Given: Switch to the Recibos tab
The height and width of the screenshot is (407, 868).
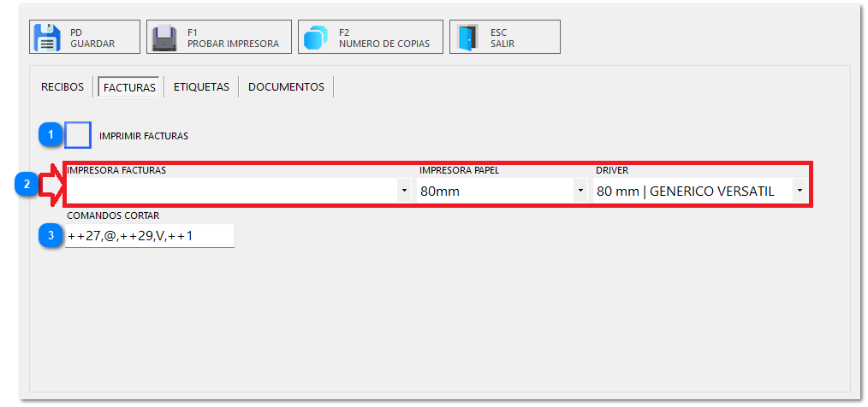Looking at the screenshot, I should point(62,87).
